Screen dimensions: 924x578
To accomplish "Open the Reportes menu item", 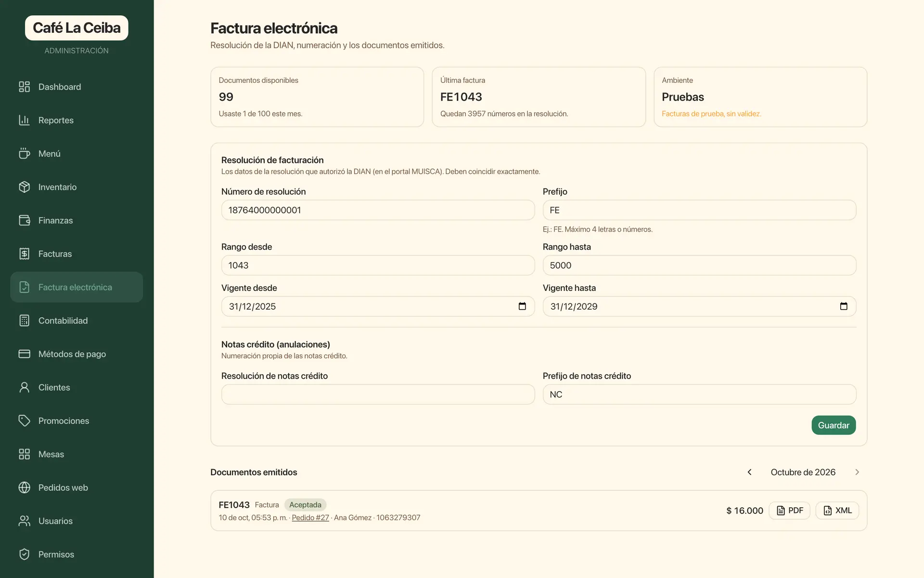I will pyautogui.click(x=77, y=120).
